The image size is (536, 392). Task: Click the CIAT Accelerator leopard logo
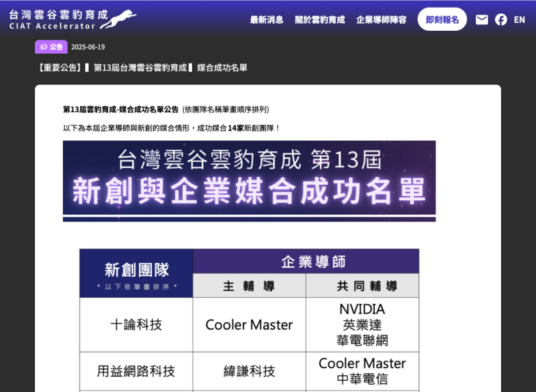click(73, 19)
